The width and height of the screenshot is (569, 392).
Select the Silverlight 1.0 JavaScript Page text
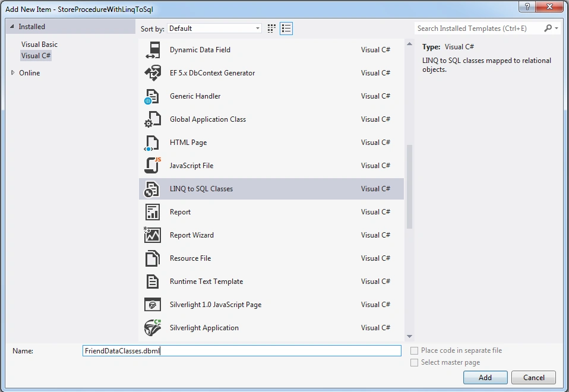pyautogui.click(x=216, y=305)
